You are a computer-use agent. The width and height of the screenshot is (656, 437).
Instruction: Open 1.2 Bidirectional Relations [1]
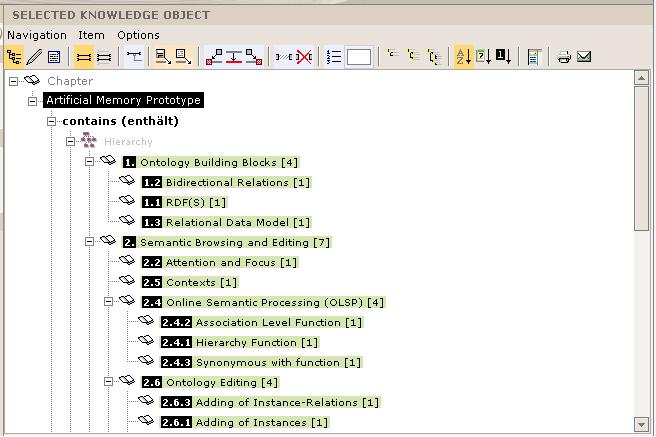226,182
